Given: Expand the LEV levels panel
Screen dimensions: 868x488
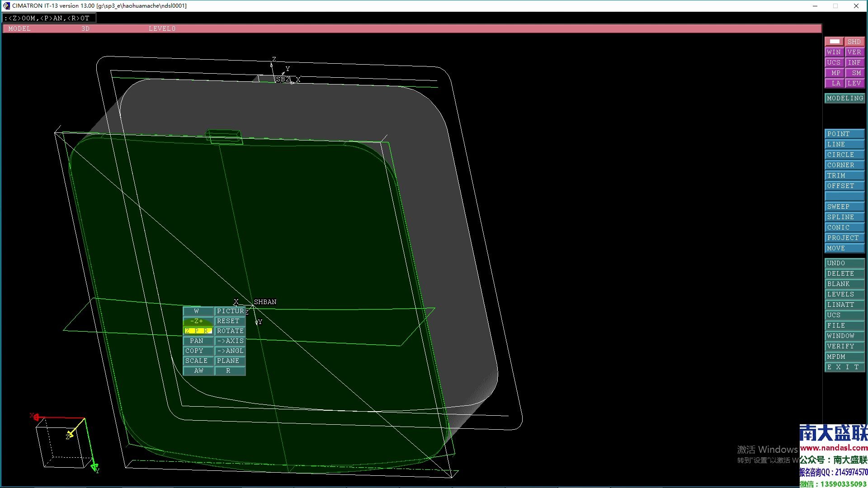Looking at the screenshot, I should [856, 84].
